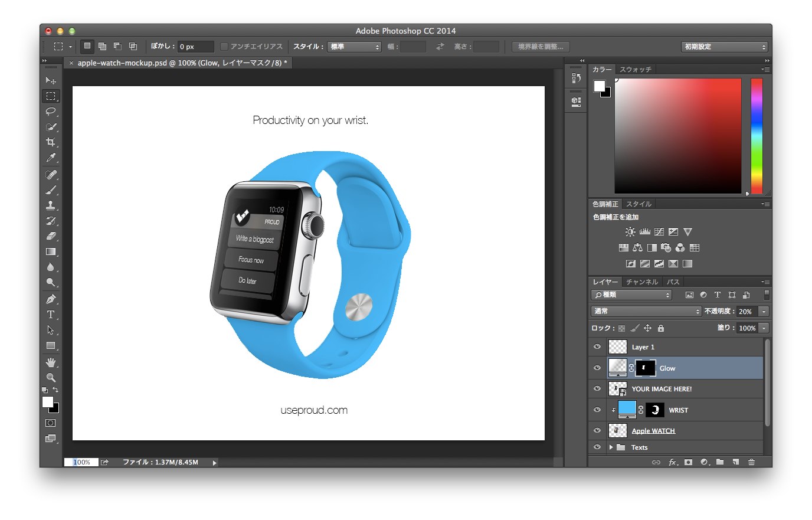
Task: Select the WRIST layer mask thumbnail
Action: (655, 410)
